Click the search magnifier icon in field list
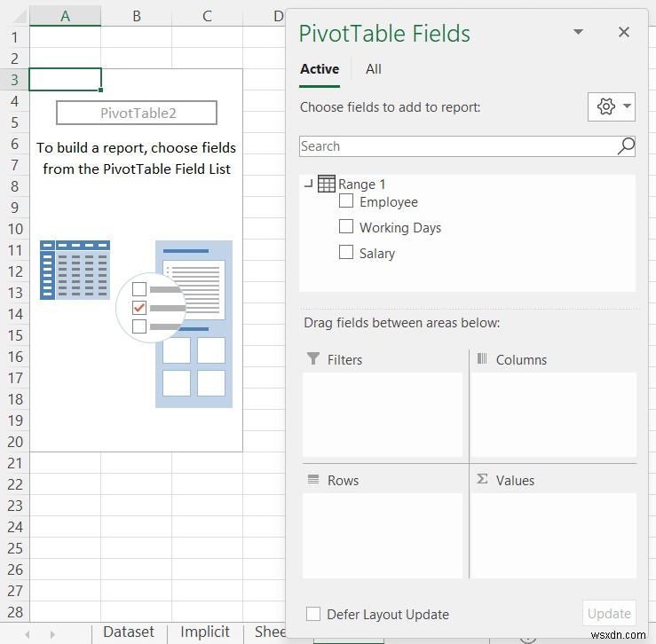 click(x=626, y=146)
